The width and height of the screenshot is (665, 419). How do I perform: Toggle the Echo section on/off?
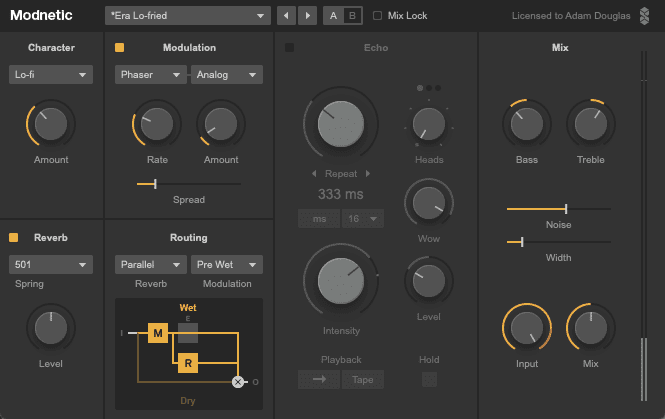pyautogui.click(x=290, y=47)
